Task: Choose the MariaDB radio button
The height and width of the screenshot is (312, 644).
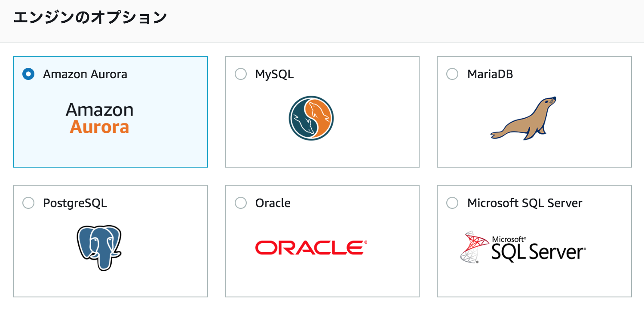Action: pyautogui.click(x=452, y=74)
